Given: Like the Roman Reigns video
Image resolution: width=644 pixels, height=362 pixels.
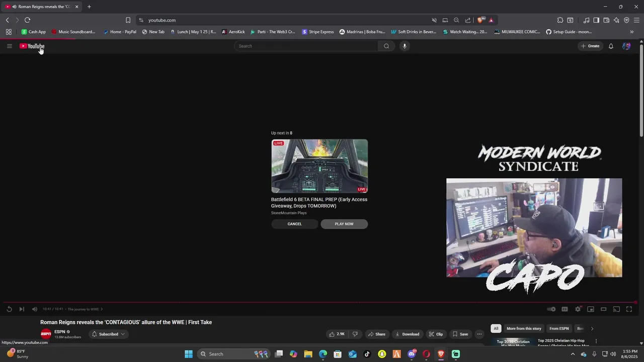Looking at the screenshot, I should pos(337,334).
